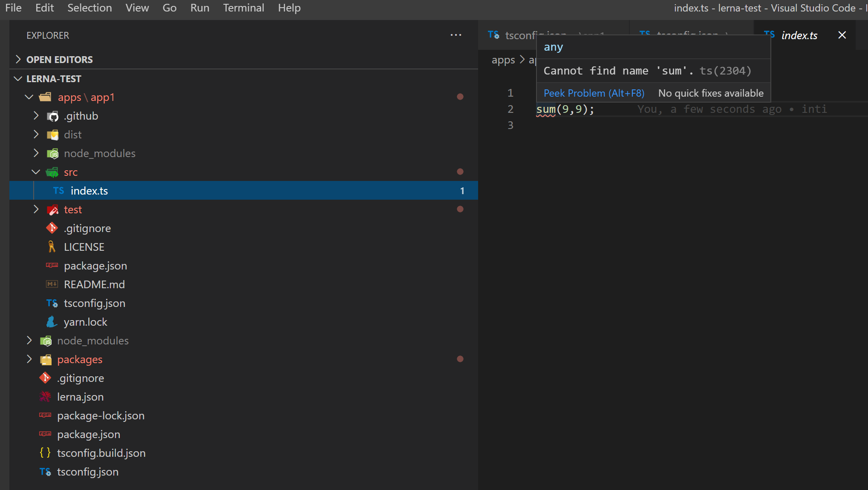This screenshot has height=490, width=868.
Task: Expand app1 node_modules folder chevron
Action: click(36, 153)
